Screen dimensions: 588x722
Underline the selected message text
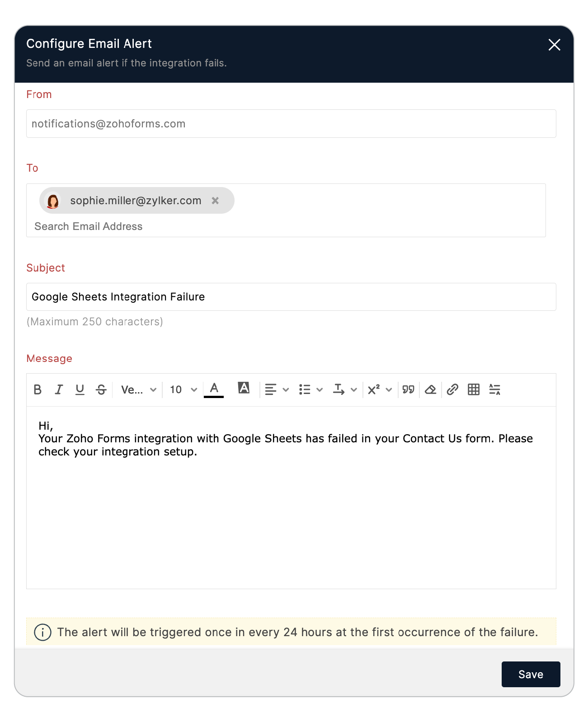(x=80, y=389)
